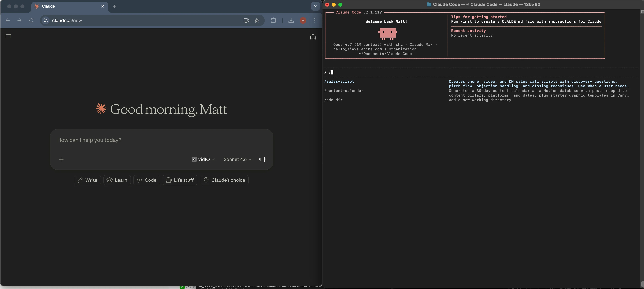
Task: Select the /sales-script command in terminal
Action: 339,81
